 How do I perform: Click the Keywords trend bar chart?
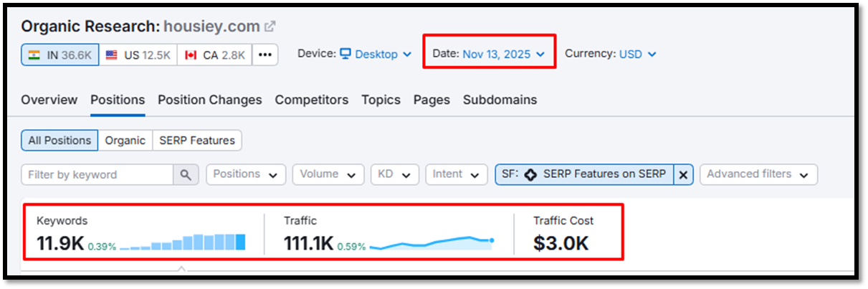point(183,242)
